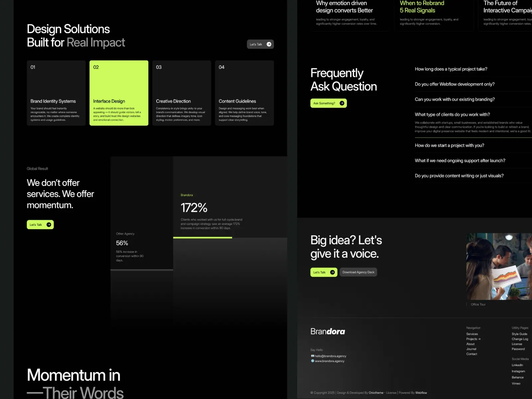The image size is (532, 399).
Task: Visit the Instagram social media link
Action: (518, 371)
